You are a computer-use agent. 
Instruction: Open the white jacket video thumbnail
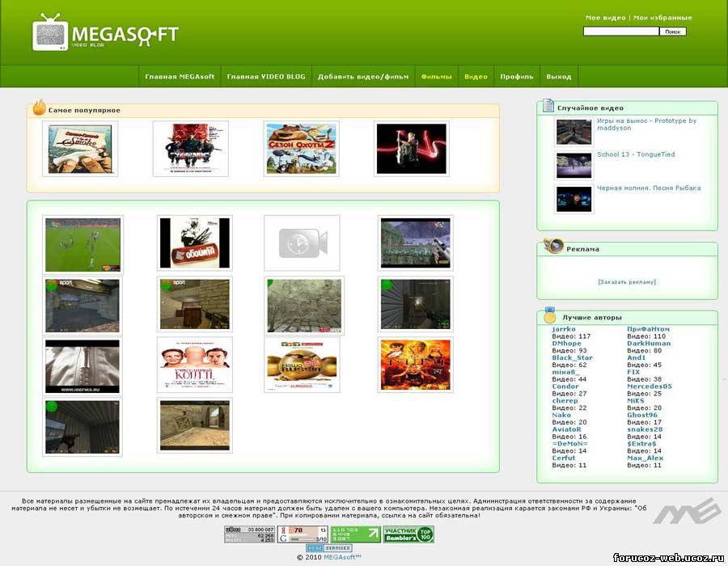83,366
